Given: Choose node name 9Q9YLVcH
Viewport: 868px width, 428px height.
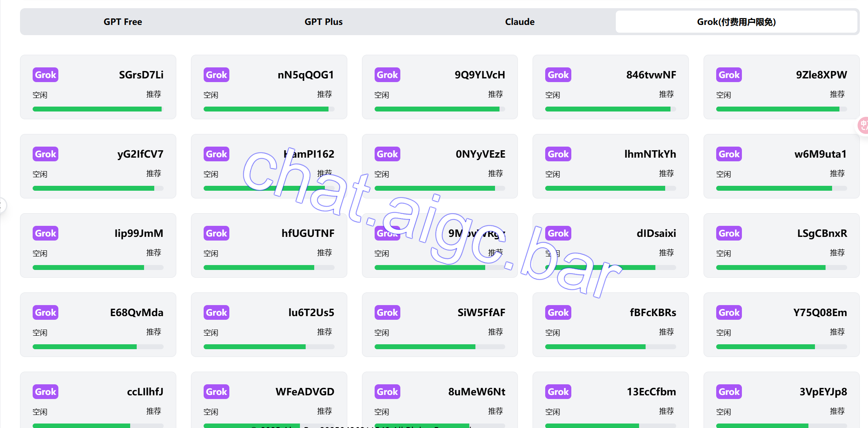Looking at the screenshot, I should [480, 75].
